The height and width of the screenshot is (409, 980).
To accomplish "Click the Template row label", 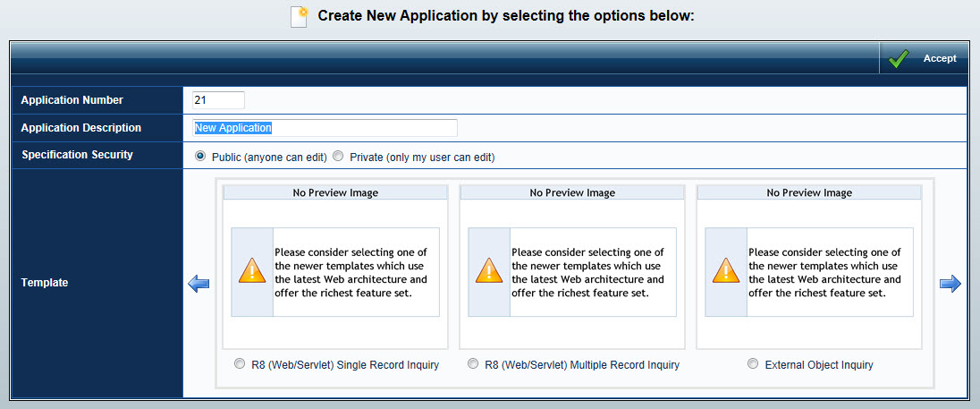I will click(x=45, y=283).
